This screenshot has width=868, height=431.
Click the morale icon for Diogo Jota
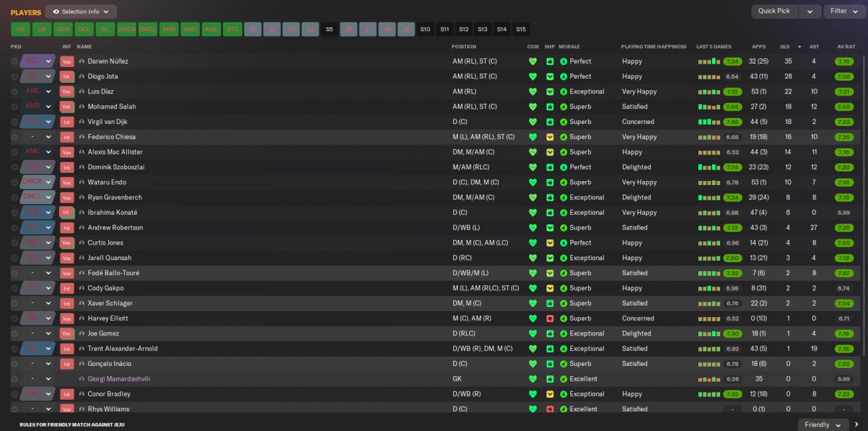tap(564, 77)
